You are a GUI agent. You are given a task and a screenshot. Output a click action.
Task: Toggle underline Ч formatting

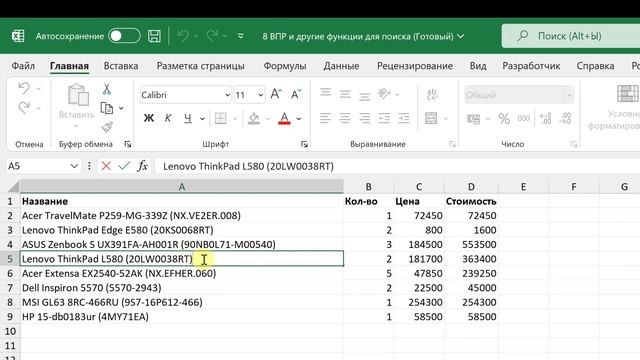click(188, 118)
